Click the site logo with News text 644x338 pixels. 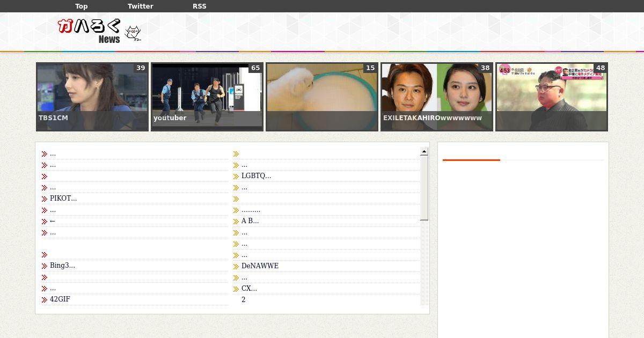[x=90, y=31]
